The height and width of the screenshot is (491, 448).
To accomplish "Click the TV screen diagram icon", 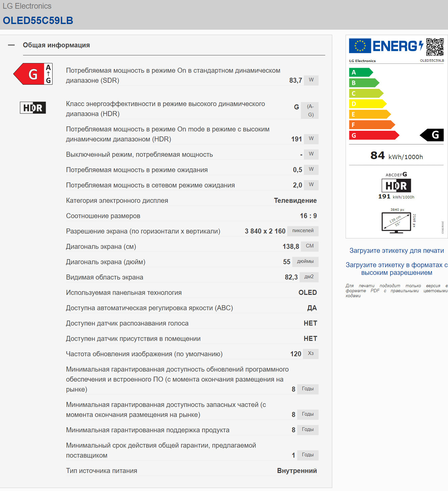I will click(396, 222).
